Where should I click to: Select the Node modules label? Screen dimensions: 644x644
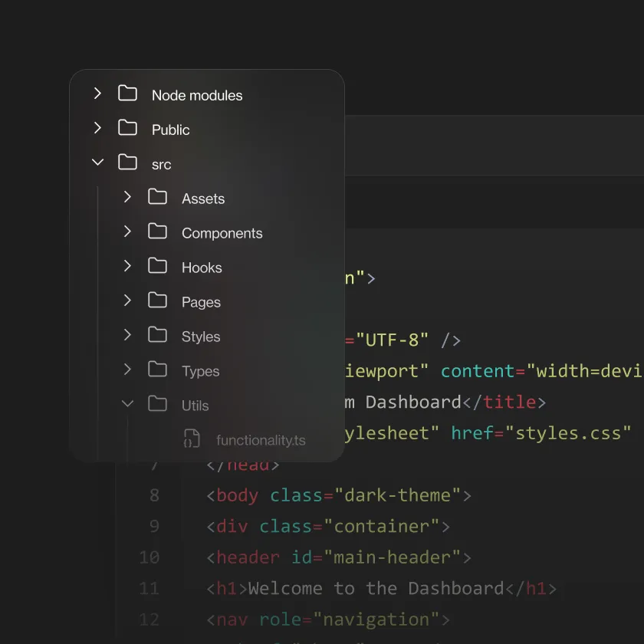click(197, 95)
